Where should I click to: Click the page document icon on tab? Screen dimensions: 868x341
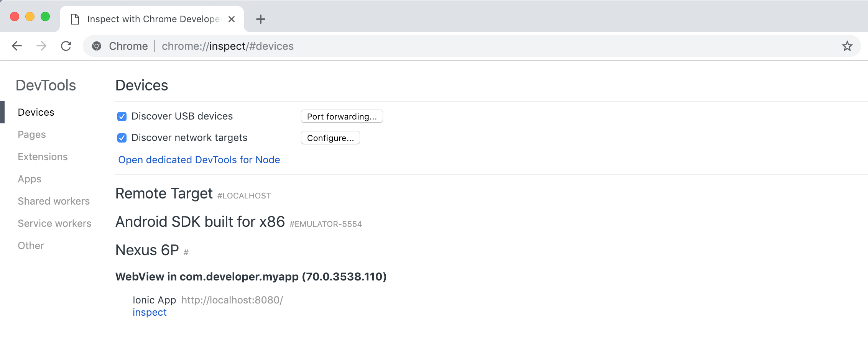click(x=76, y=19)
